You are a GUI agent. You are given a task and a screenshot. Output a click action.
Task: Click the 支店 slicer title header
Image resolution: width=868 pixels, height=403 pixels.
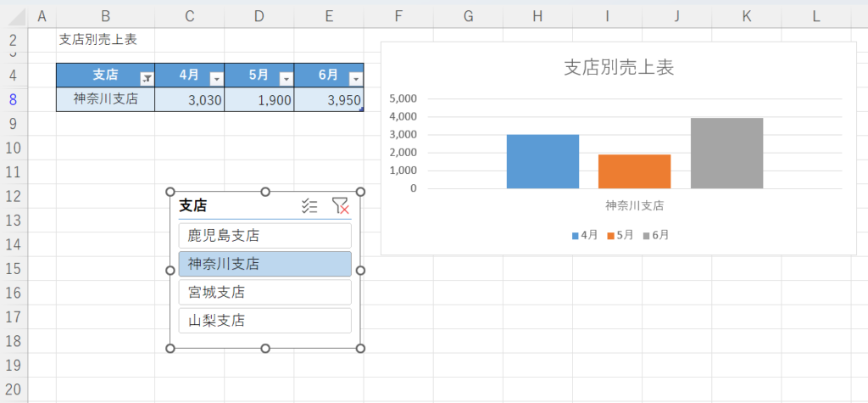coord(193,205)
